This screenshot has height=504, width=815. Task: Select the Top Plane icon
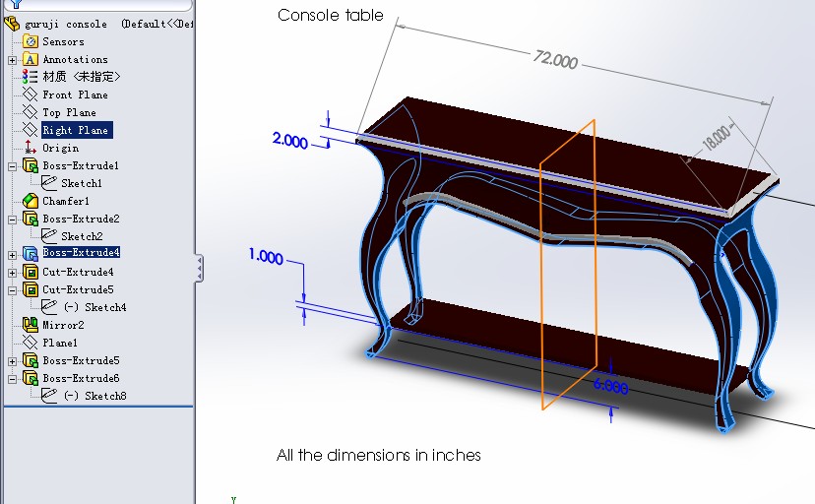pyautogui.click(x=31, y=112)
